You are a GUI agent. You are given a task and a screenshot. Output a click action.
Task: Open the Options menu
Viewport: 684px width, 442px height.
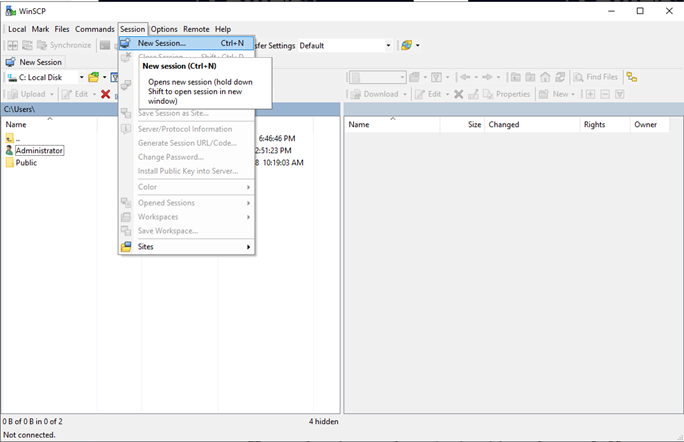(164, 29)
